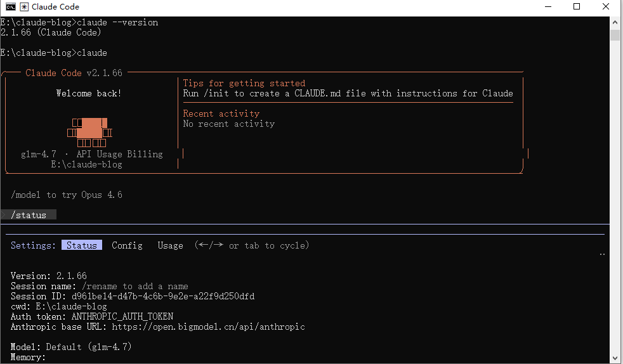Click the Session ID value d961be14
The width and height of the screenshot is (623, 364).
click(163, 296)
